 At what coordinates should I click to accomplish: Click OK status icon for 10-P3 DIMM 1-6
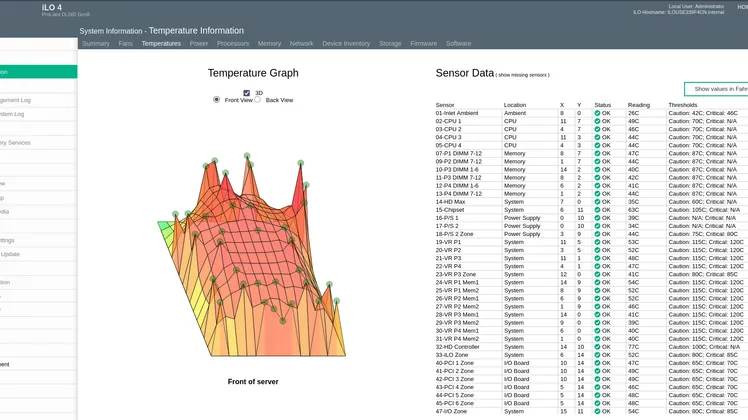597,169
